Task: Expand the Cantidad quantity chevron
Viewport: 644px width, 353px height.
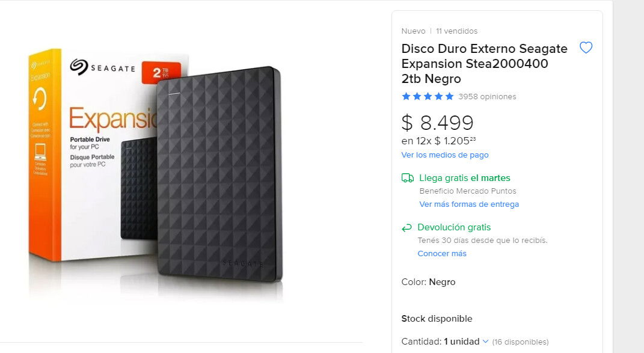Action: 485,342
